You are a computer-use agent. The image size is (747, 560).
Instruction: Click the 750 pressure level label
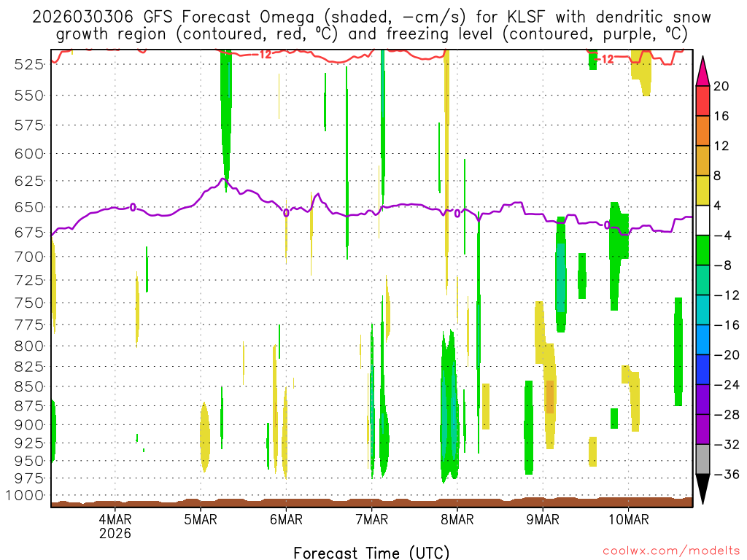29,303
